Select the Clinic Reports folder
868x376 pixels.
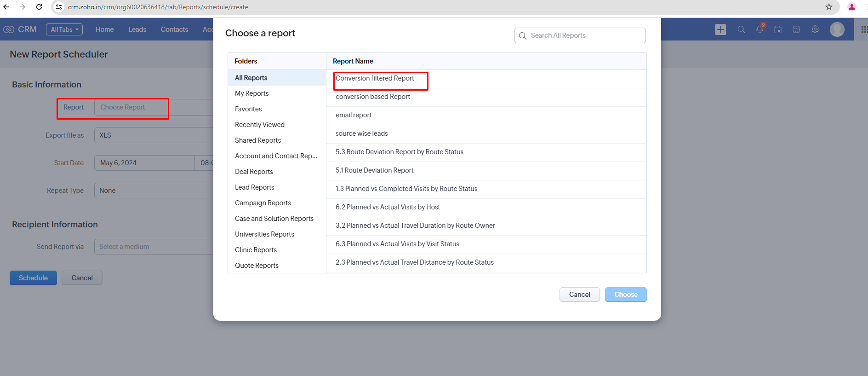[277, 250]
